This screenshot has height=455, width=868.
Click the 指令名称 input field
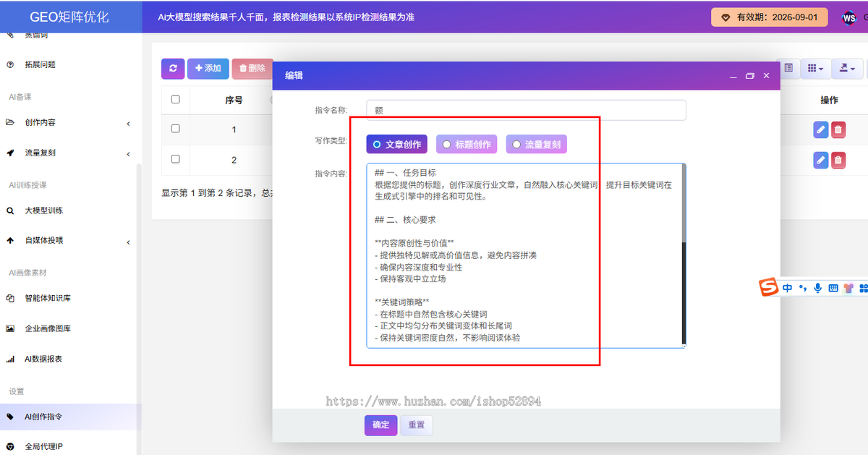tap(526, 110)
